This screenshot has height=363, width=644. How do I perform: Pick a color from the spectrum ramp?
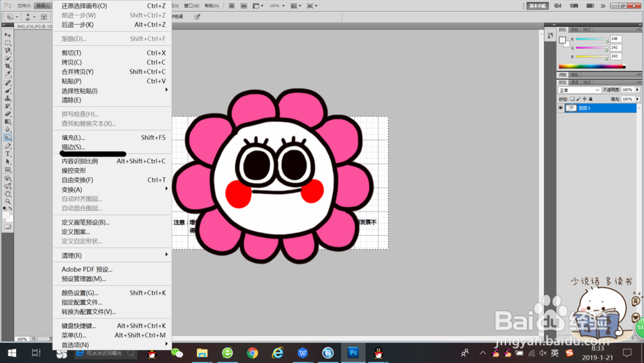tap(592, 66)
